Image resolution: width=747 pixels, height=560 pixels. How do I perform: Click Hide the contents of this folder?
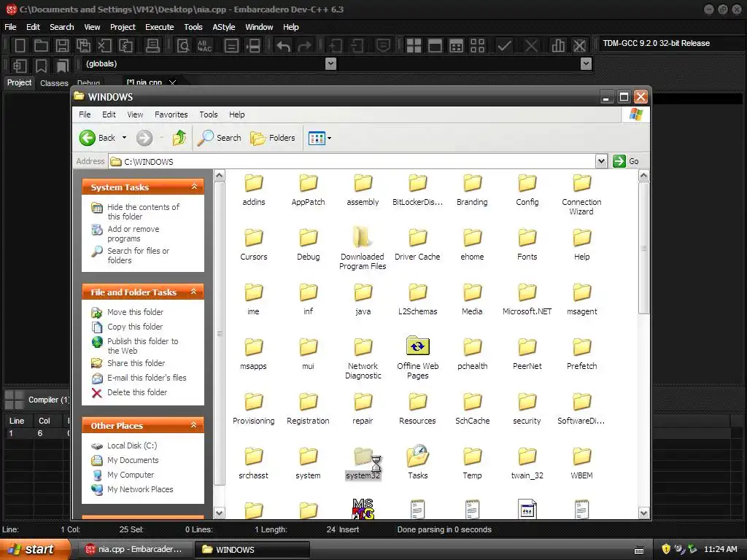click(143, 212)
